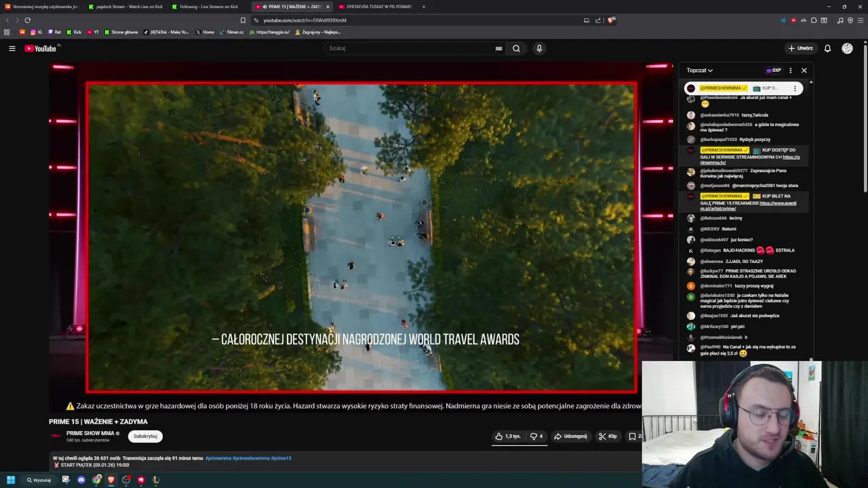Click username @luckyw77 in chat
Viewport: 868px width, 488px height.
(x=712, y=271)
